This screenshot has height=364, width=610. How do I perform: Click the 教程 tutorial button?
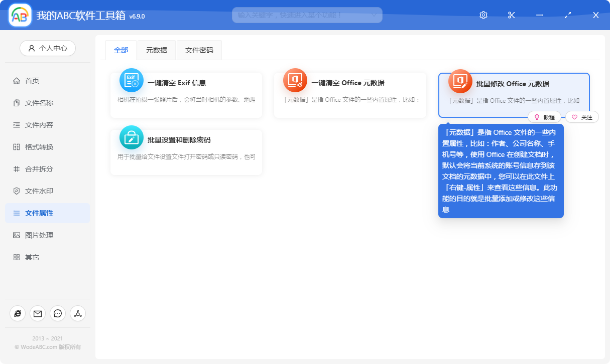[x=545, y=116]
